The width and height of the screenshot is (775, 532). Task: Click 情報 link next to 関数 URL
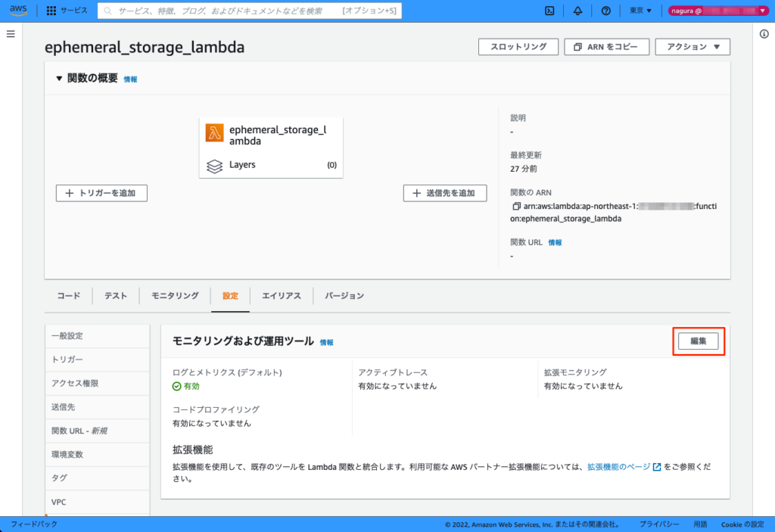[x=555, y=243]
